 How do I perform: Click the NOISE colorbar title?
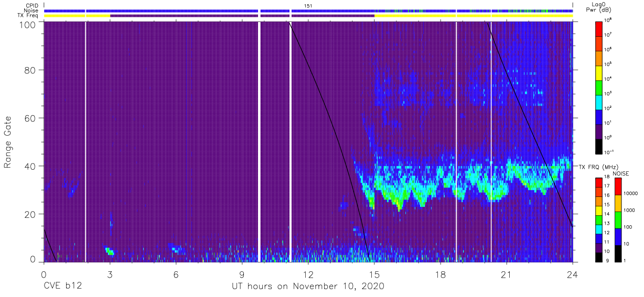point(620,173)
